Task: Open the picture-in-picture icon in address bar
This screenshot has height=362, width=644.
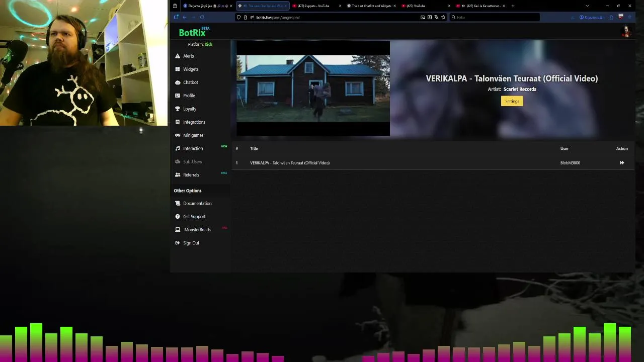Action: [423, 17]
